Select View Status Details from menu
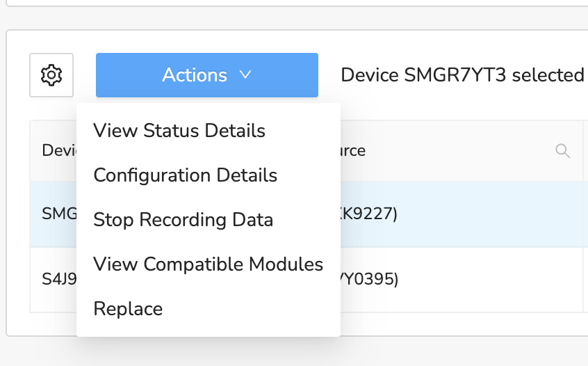Screen dimensions: 588x366 click(179, 130)
